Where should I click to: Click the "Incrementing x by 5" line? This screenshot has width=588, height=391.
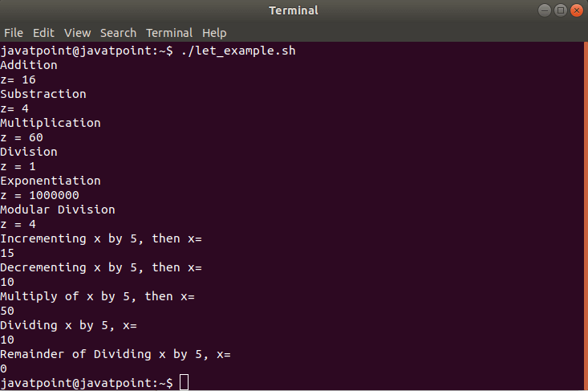(101, 238)
